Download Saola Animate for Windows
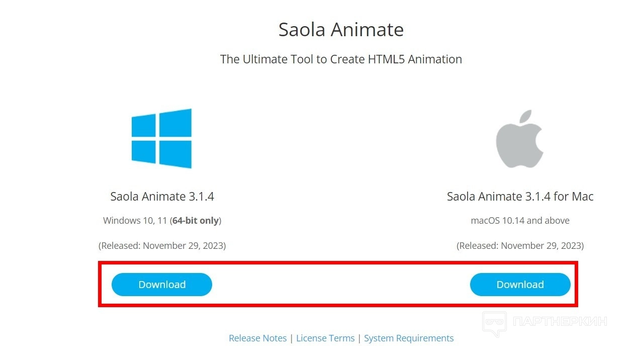Image resolution: width=633 pixels, height=364 pixels. 162,285
